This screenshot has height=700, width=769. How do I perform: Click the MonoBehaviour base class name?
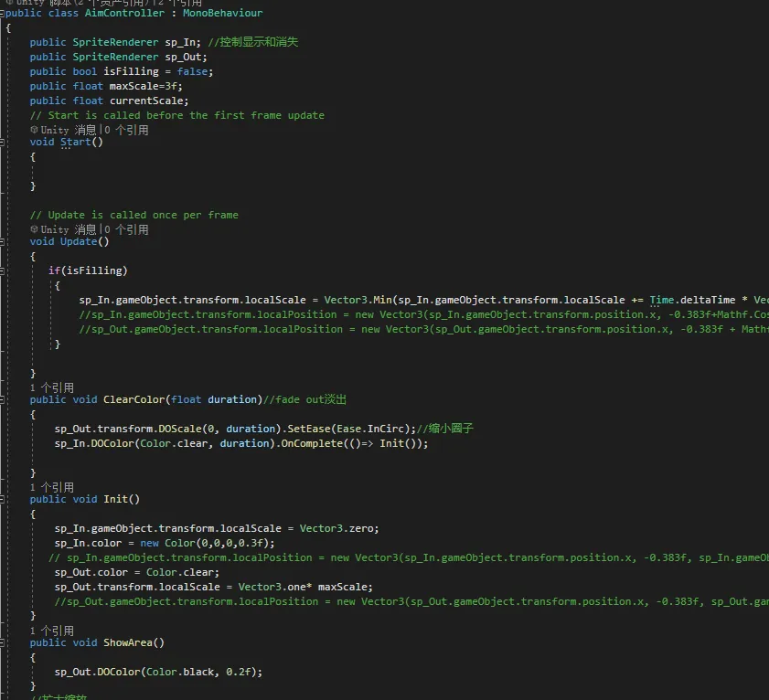[x=223, y=13]
